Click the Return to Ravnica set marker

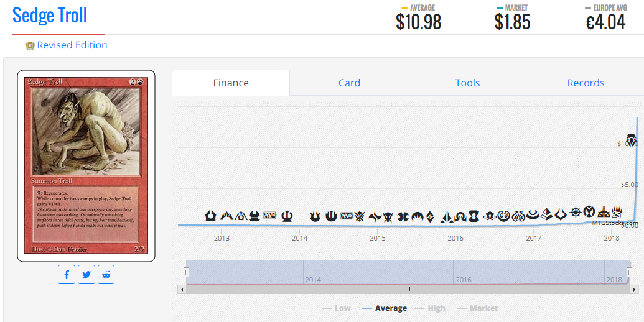point(211,216)
